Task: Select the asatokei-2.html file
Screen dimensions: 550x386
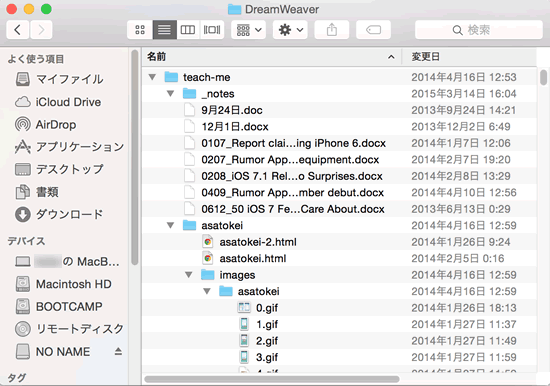Action: tap(340, 242)
